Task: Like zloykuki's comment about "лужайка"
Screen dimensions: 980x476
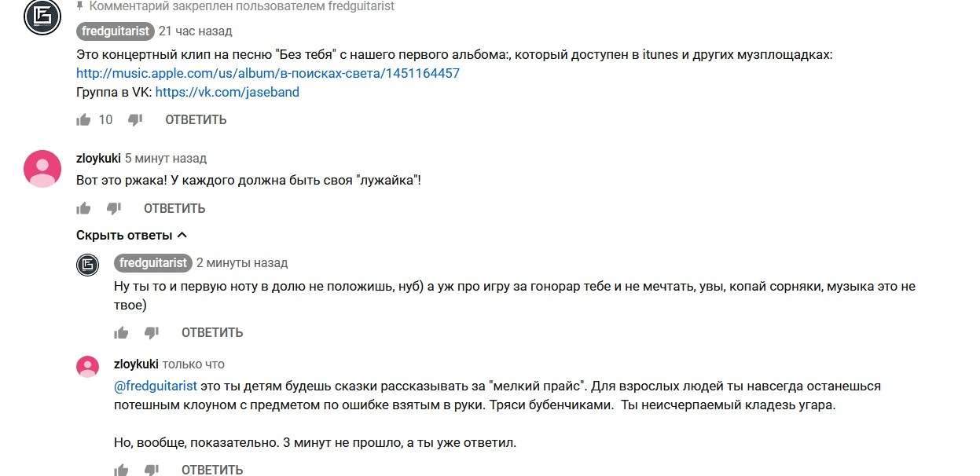Action: [x=83, y=208]
